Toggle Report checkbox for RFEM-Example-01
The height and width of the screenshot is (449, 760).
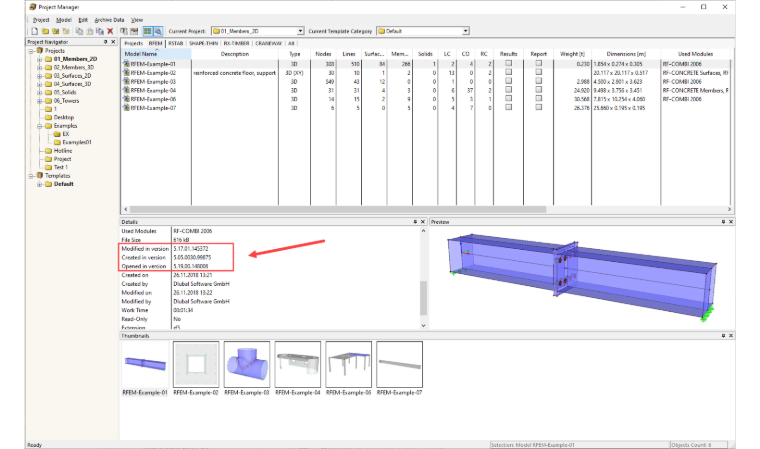[x=538, y=63]
